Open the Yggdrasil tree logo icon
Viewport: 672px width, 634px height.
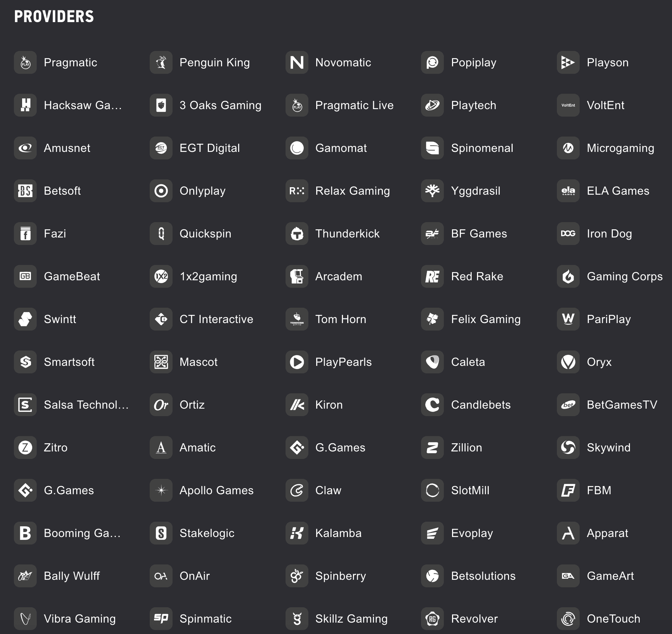pyautogui.click(x=432, y=191)
